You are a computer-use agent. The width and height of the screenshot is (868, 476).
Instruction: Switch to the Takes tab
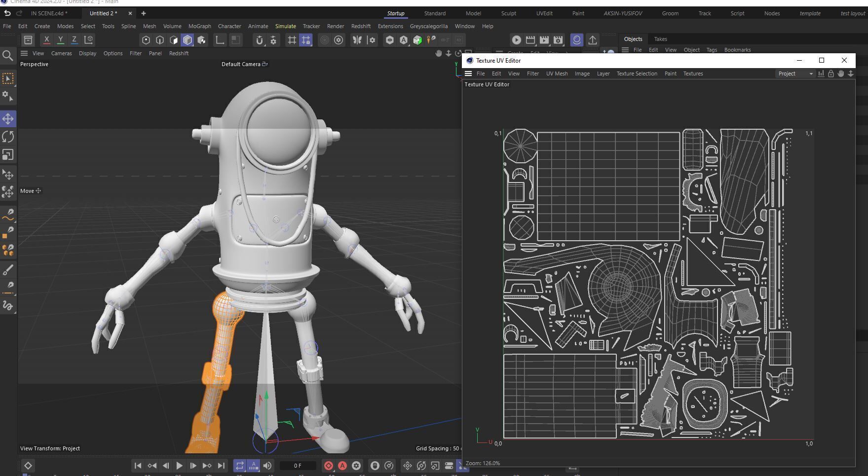click(660, 39)
